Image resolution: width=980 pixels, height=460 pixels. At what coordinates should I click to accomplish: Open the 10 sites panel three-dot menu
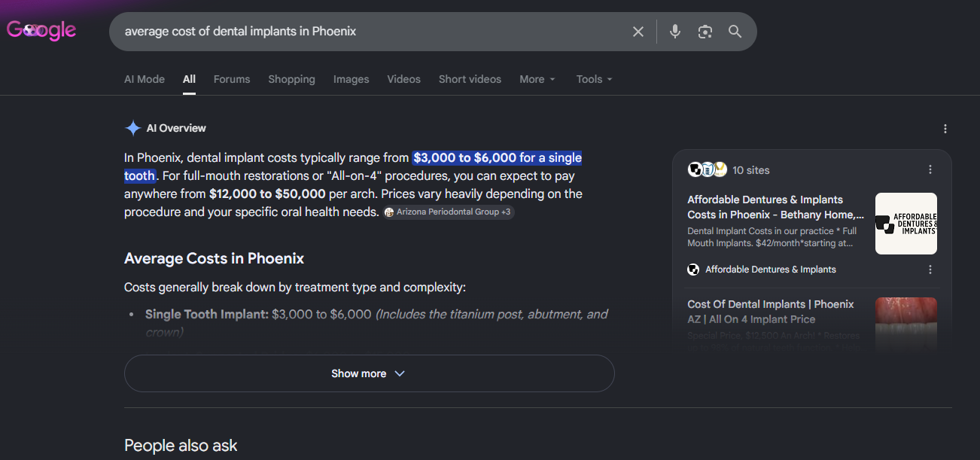[930, 169]
